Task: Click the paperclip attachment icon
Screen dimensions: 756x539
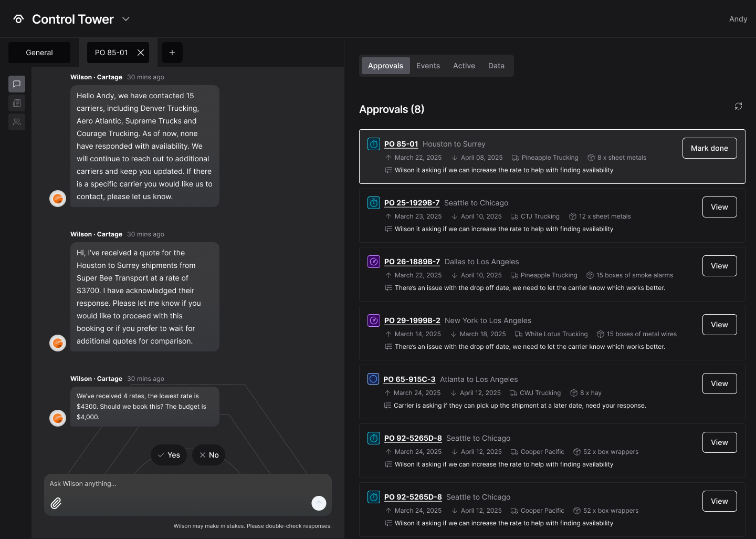Action: 56,503
